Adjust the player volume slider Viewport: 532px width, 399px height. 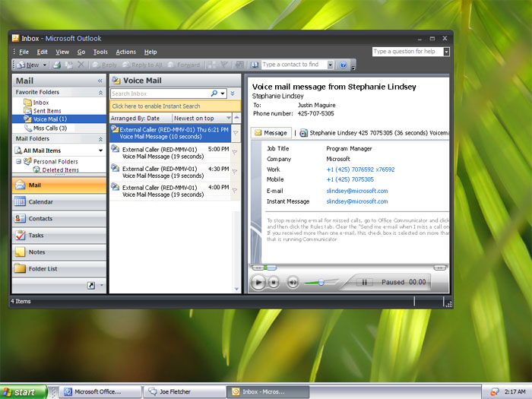(321, 282)
